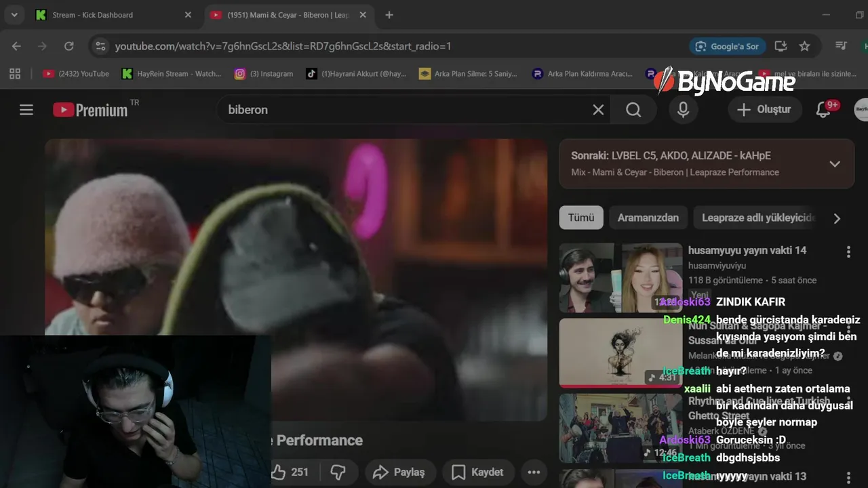Open the 12:46 Turkish Ghetto Street thumbnail
Viewport: 868px width, 488px height.
pyautogui.click(x=620, y=428)
